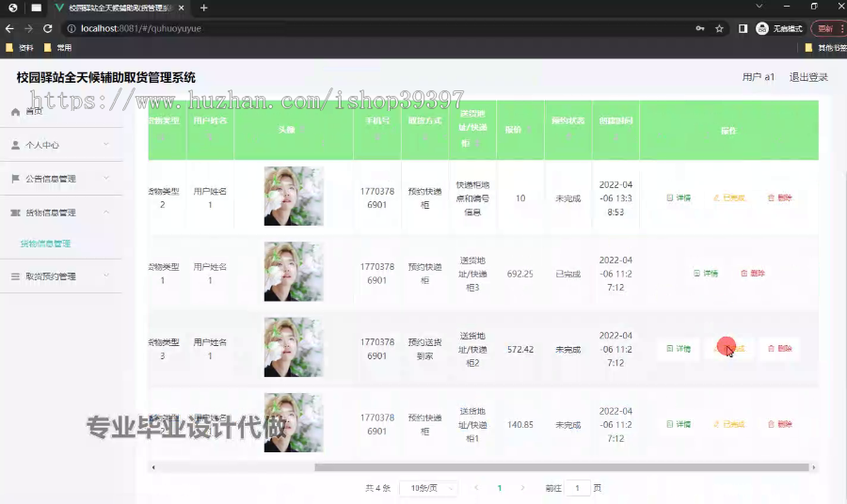Open the 其他书签 bookmarks folder
The width and height of the screenshot is (847, 504).
824,48
